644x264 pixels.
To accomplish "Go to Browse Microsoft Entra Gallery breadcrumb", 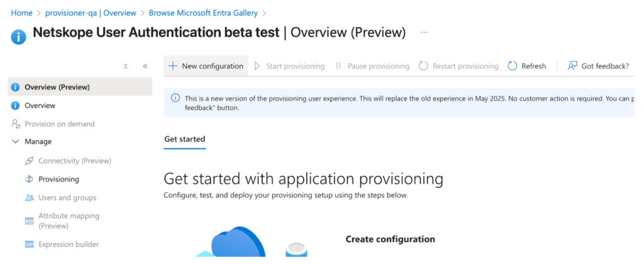I will [x=203, y=13].
